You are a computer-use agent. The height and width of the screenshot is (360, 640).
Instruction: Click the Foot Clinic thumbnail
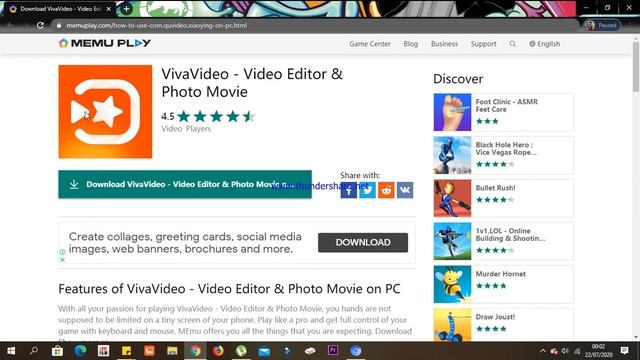click(452, 112)
